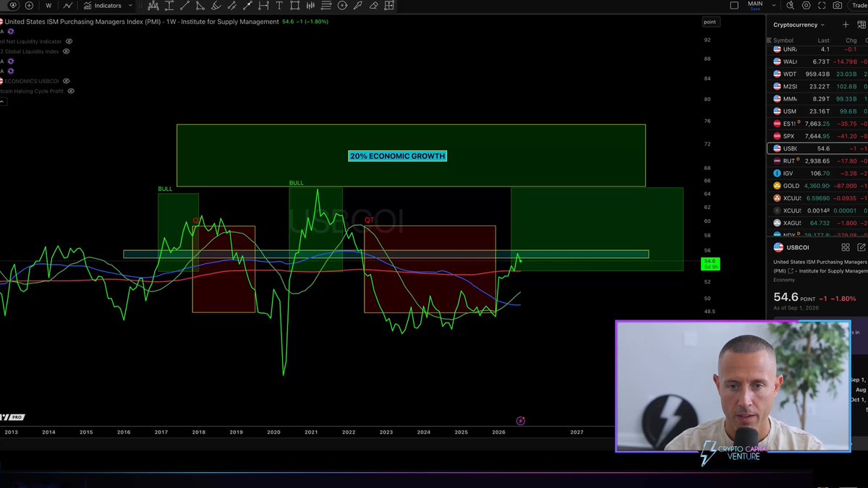
Task: Open the MAIN layout save menu
Action: coord(755,5)
